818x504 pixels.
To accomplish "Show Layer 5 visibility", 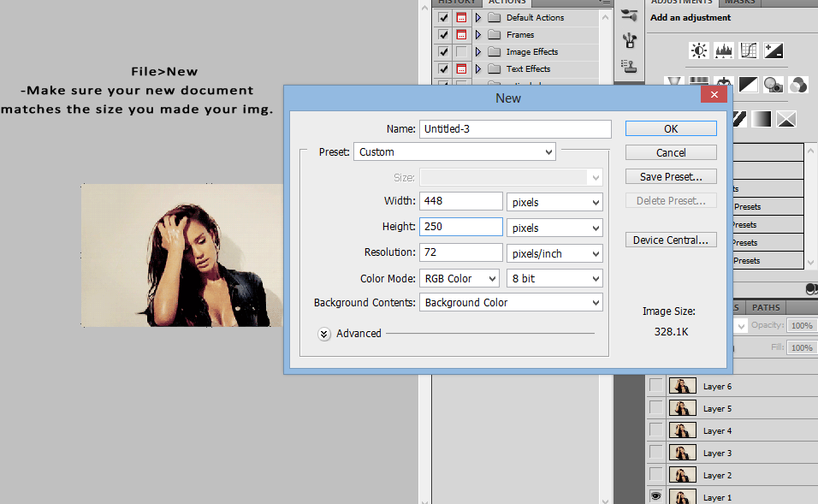I will [x=655, y=407].
